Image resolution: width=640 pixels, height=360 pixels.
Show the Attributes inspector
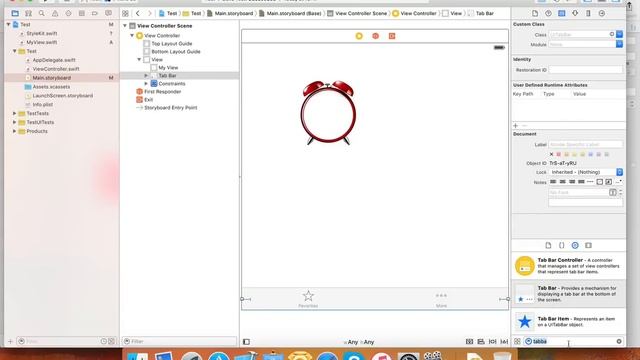575,13
